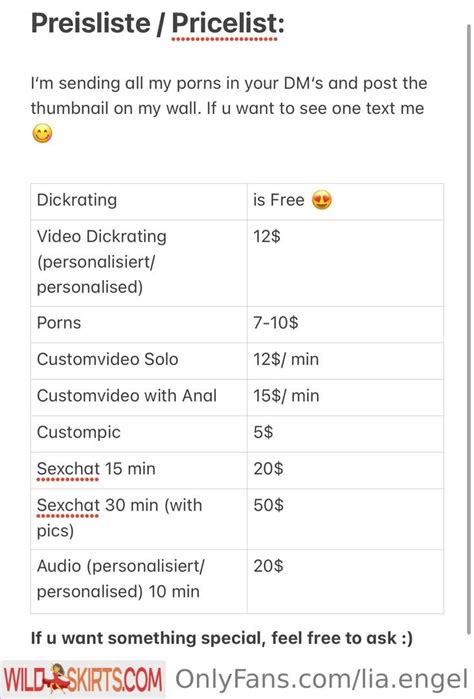Open the OnlyFans.com/lia.engel link text
The width and height of the screenshot is (474, 699).
tap(321, 679)
